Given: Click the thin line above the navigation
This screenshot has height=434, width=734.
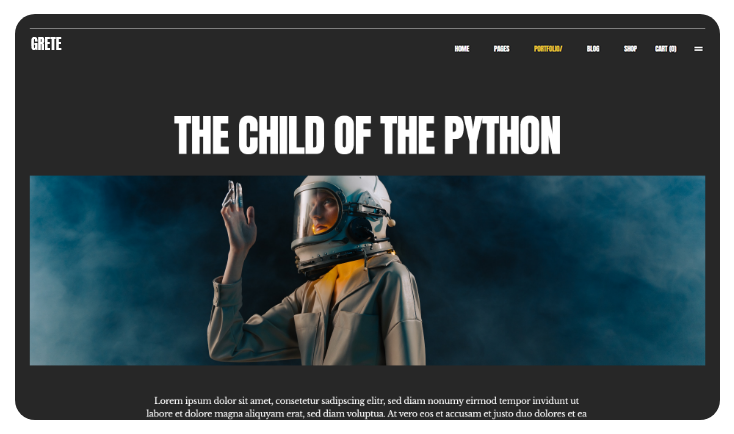Looking at the screenshot, I should (x=367, y=28).
